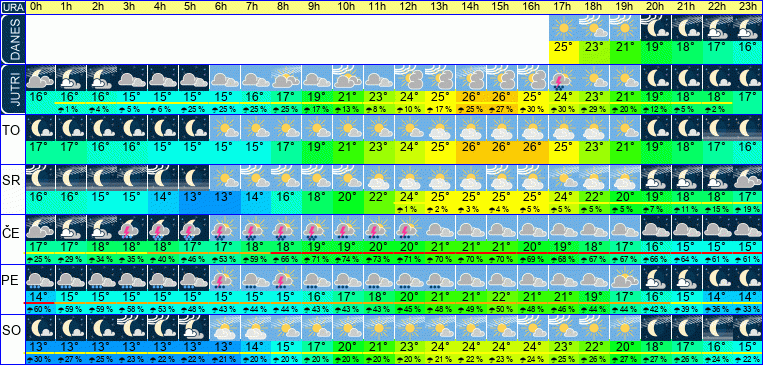Click the 26° temperature for TO 16h

click(533, 147)
